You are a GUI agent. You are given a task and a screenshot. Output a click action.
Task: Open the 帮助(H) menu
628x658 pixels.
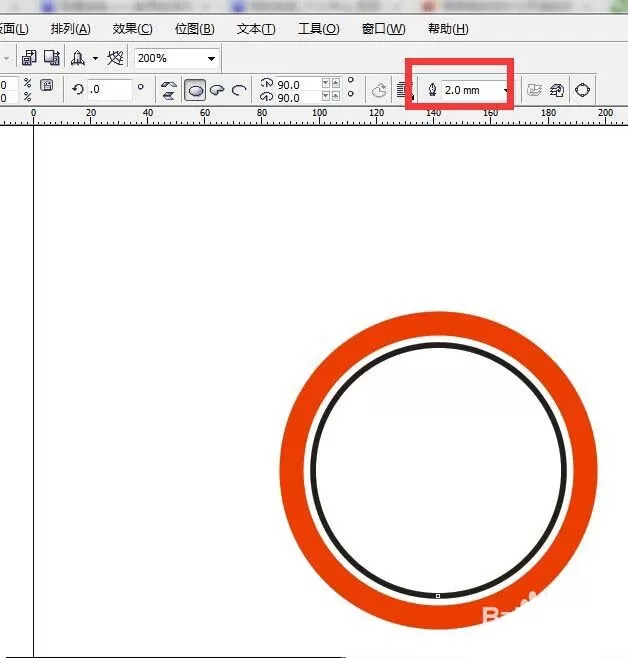pyautogui.click(x=448, y=29)
